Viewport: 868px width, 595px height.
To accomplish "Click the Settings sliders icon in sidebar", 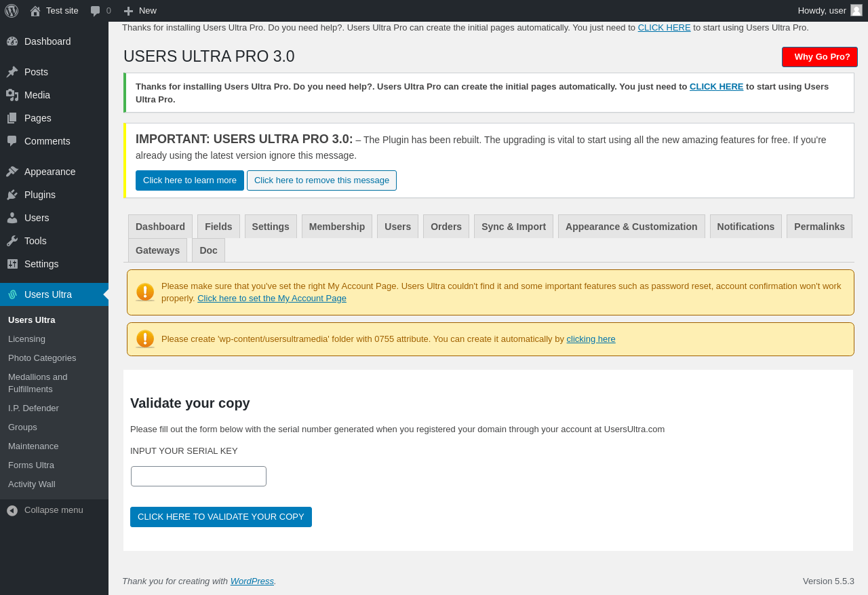I will click(x=12, y=264).
